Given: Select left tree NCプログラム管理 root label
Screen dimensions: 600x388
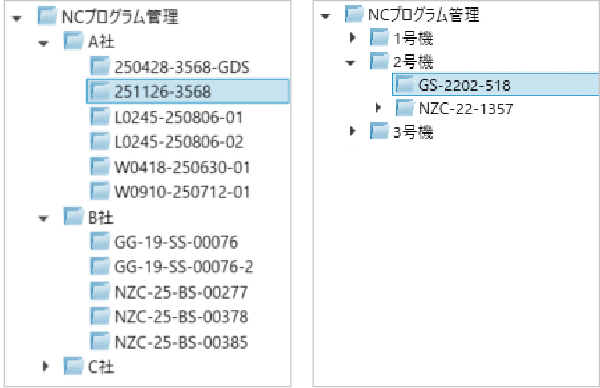Looking at the screenshot, I should tap(120, 16).
